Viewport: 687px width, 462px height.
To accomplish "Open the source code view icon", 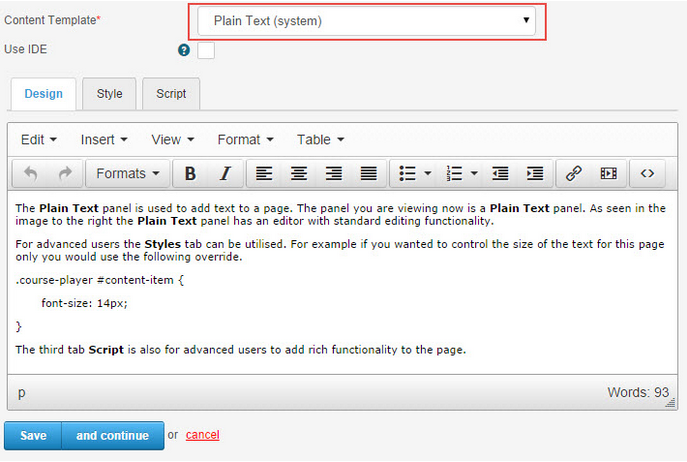I will click(x=647, y=173).
